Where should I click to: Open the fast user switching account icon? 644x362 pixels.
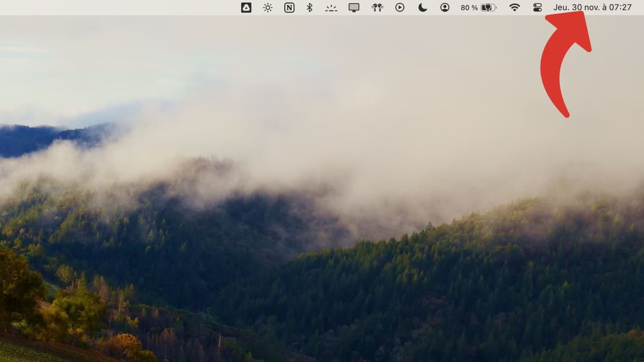click(445, 7)
